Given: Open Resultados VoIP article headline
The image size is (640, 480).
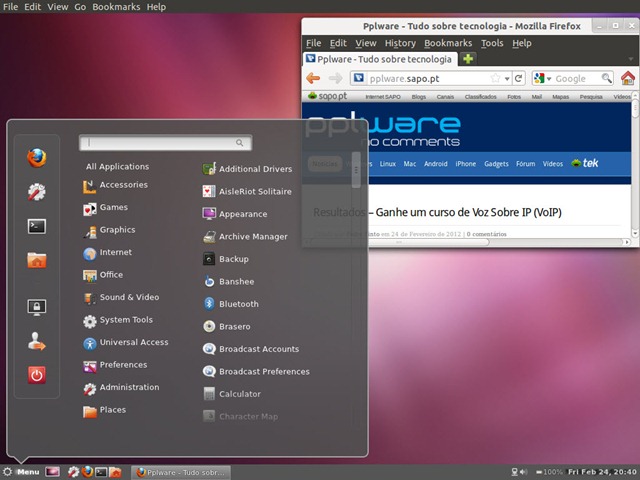Looking at the screenshot, I should 437,212.
